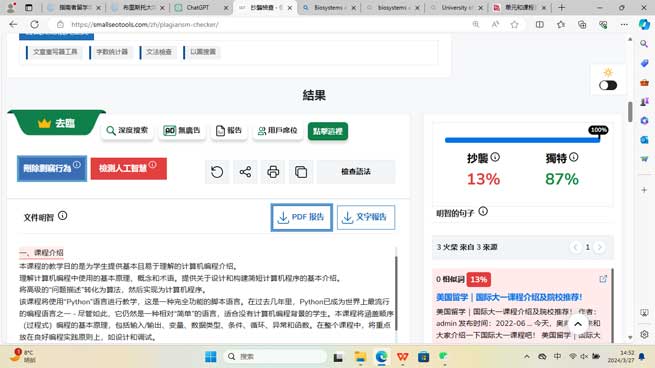This screenshot has width=655, height=368.
Task: Open the favorites list icon
Action: 561,24
